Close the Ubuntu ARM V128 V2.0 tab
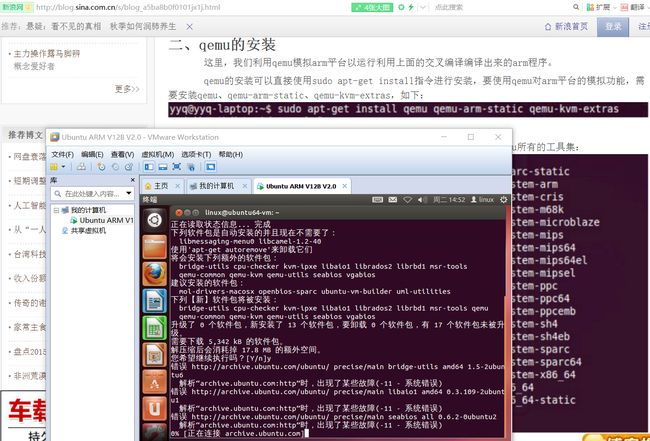The height and width of the screenshot is (441, 650). [x=344, y=186]
